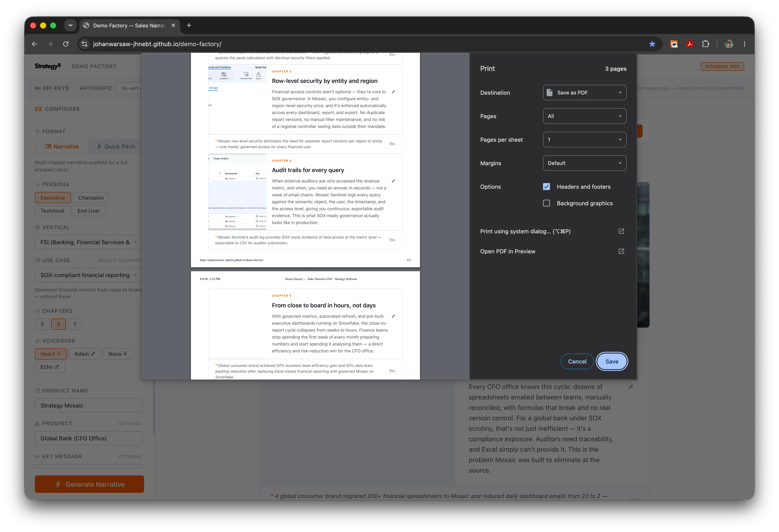Enable Background graphics checkbox
This screenshot has height=532, width=779.
pyautogui.click(x=546, y=203)
